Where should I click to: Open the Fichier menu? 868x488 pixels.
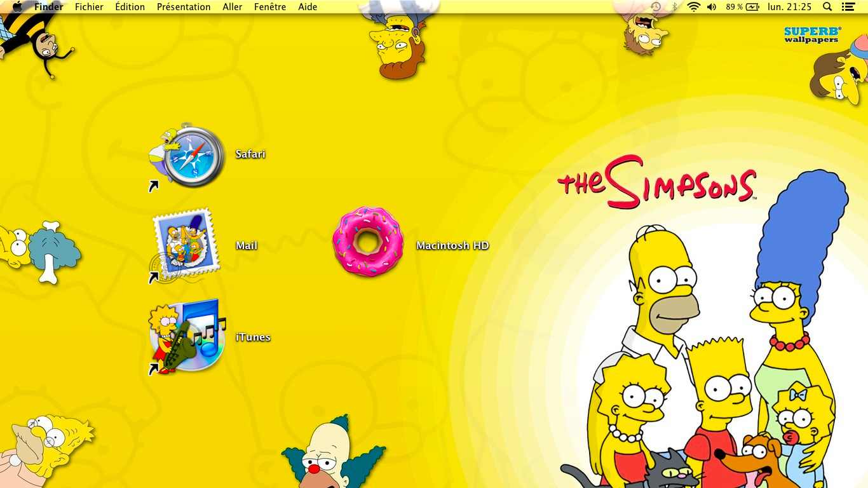click(x=89, y=7)
